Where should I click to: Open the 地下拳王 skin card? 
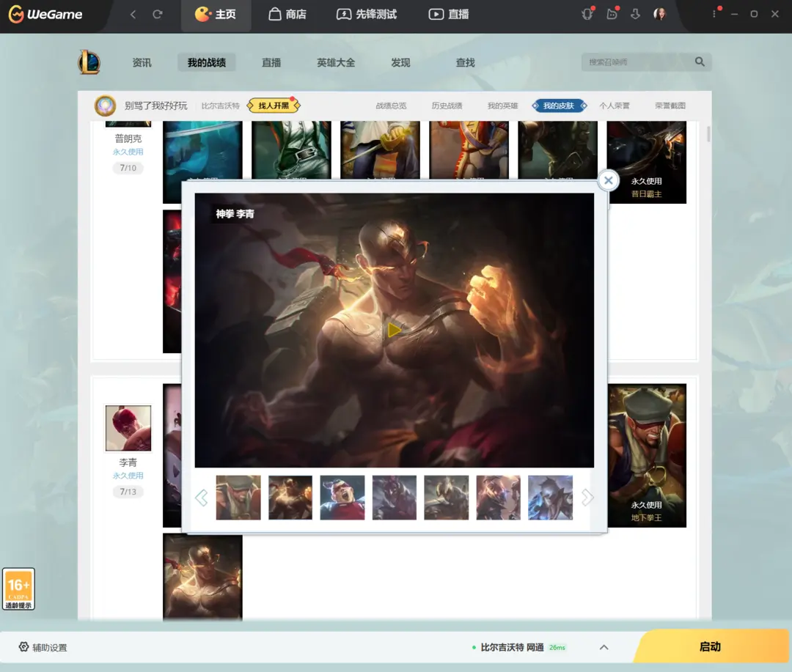coord(647,455)
